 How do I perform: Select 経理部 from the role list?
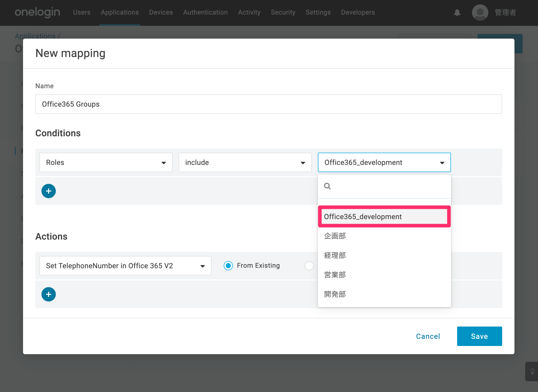[x=384, y=255]
